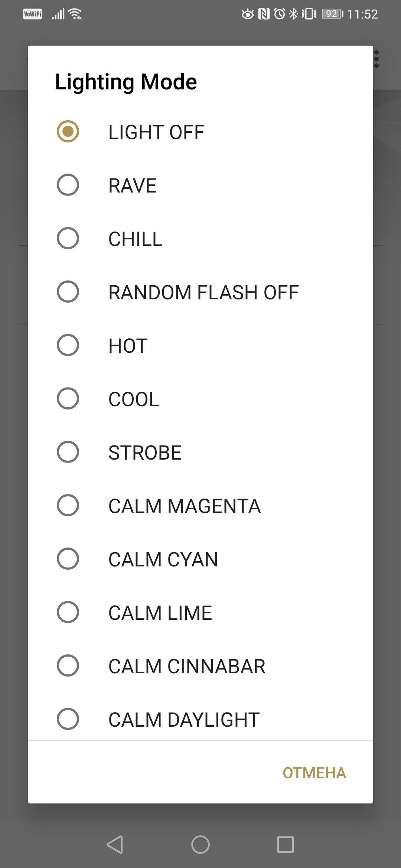
Task: Open the three-dot overflow menu
Action: coord(376,59)
